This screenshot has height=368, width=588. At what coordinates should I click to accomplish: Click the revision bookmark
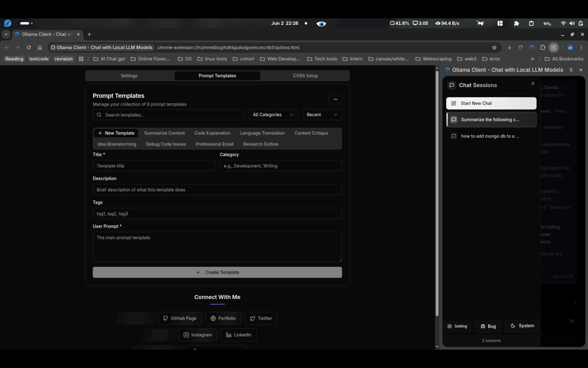coord(63,59)
